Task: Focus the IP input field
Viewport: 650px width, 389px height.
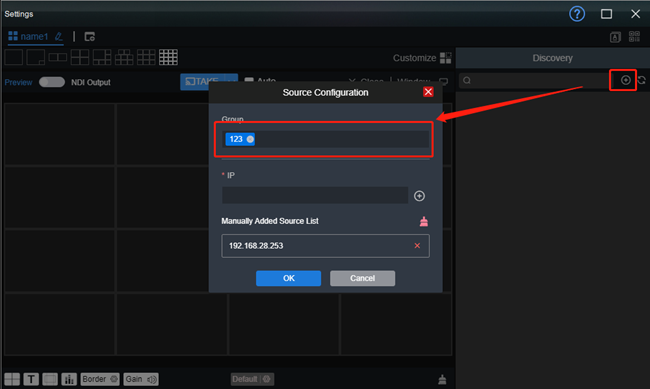Action: click(x=315, y=195)
